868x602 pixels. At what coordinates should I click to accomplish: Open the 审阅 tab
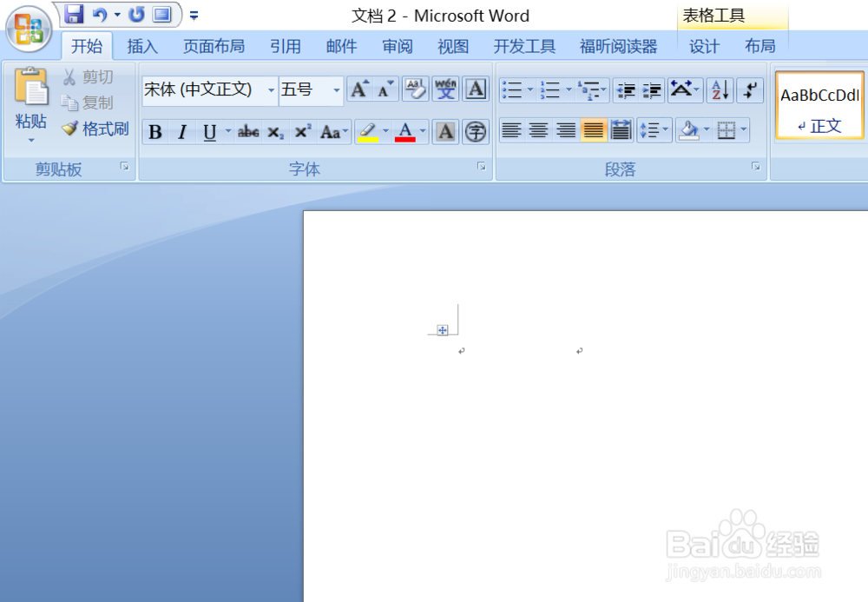[x=398, y=46]
